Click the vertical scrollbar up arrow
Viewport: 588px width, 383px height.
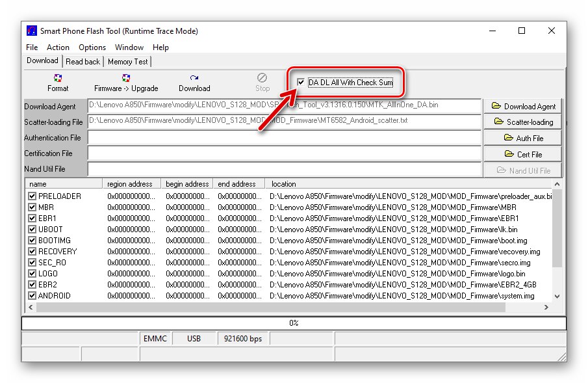[557, 184]
